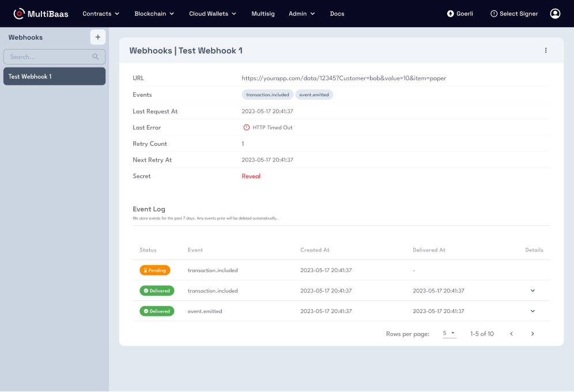The height and width of the screenshot is (392, 574).
Task: Open the Contracts dropdown menu
Action: point(101,13)
